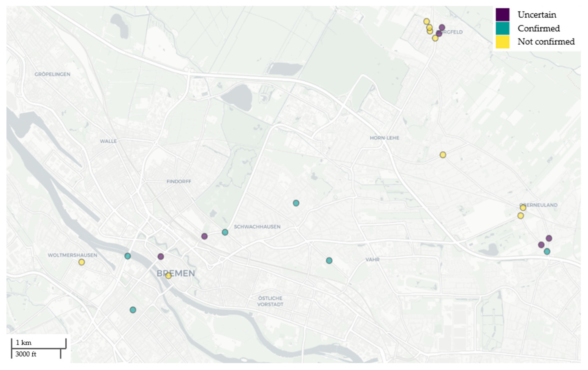This screenshot has height=370, width=588.
Task: Click the Confirmed teal legend swatch
Action: coord(502,28)
